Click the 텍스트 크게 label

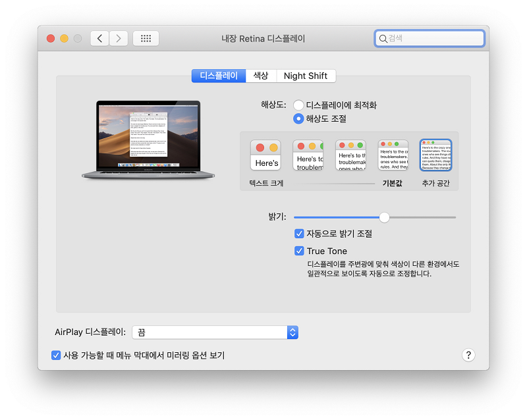coord(266,183)
